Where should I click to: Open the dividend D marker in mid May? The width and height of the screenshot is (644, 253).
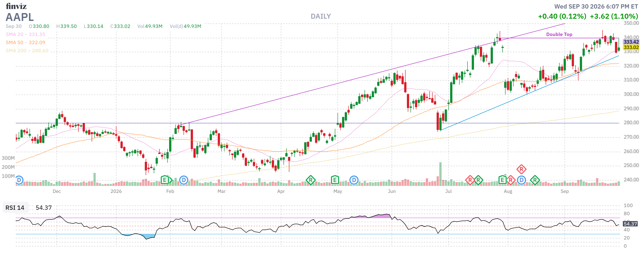coord(354,180)
